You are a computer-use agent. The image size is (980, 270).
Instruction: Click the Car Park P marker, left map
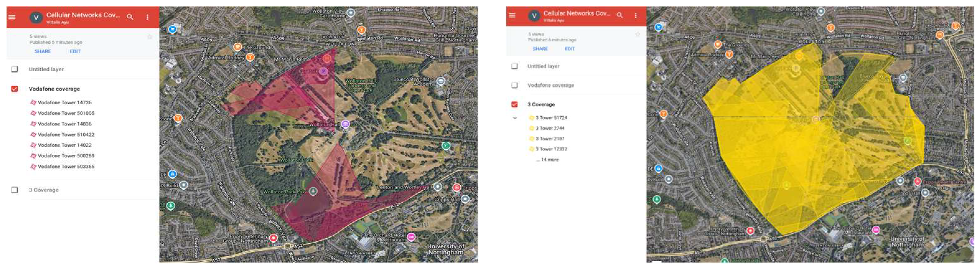[x=323, y=71]
